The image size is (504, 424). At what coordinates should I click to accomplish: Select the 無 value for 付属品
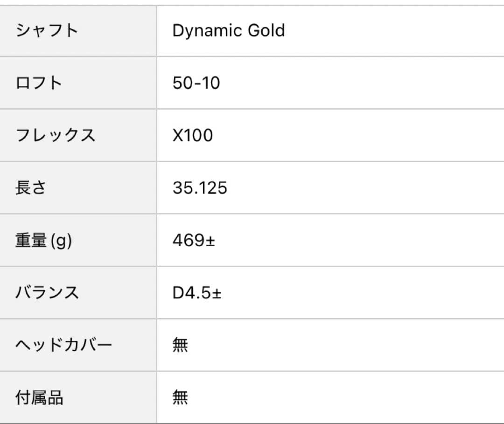(x=180, y=398)
